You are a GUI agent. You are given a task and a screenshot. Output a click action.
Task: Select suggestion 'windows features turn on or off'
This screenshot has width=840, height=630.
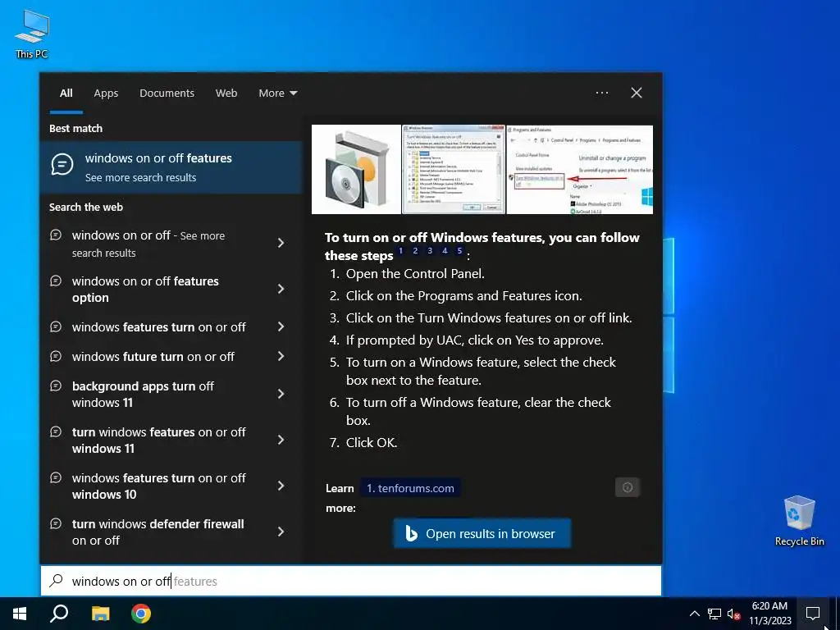pyautogui.click(x=158, y=326)
